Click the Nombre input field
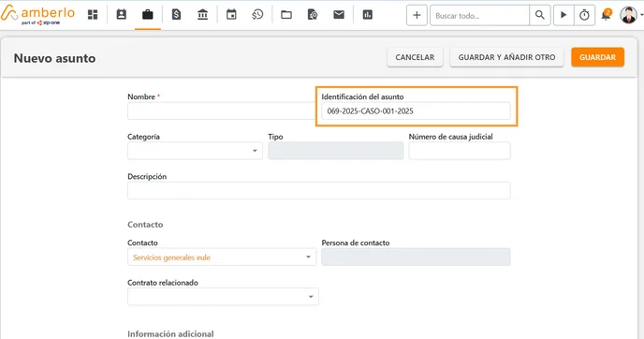The width and height of the screenshot is (644, 339). tap(222, 111)
